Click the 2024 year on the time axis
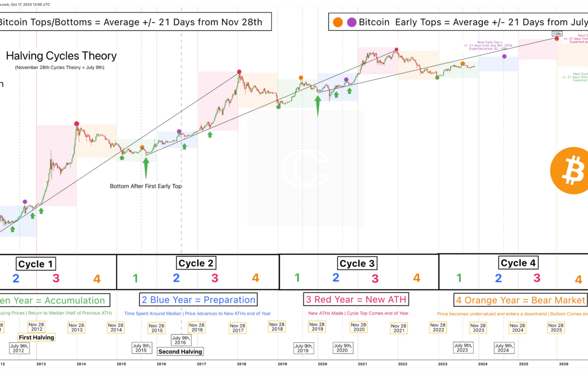Image resolution: width=588 pixels, height=378 pixels. 483,364
